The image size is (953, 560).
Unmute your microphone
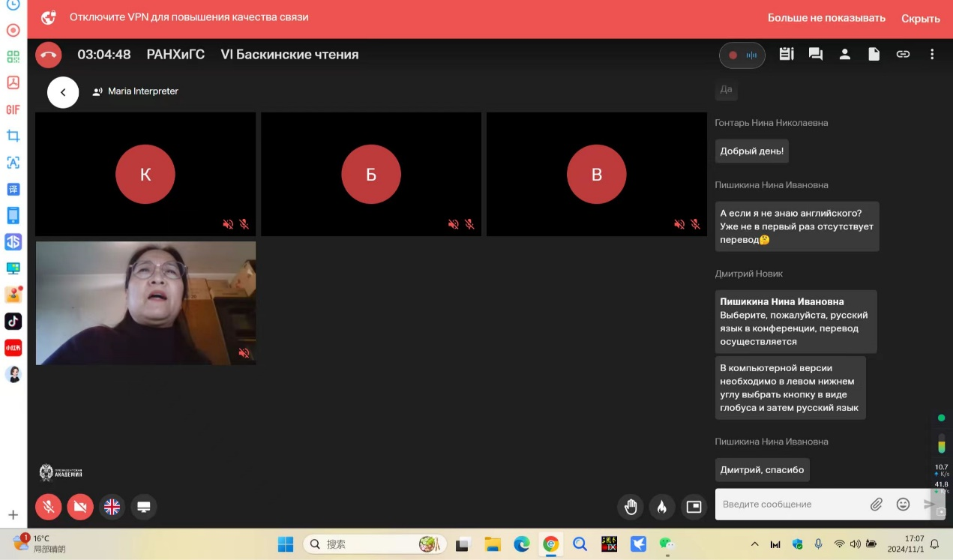(49, 507)
